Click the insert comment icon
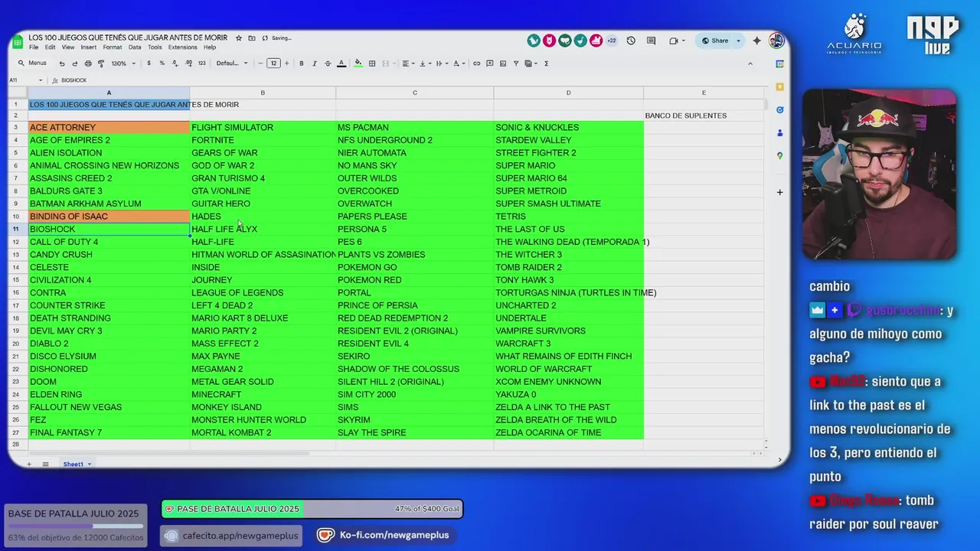The image size is (980, 551). pyautogui.click(x=490, y=64)
